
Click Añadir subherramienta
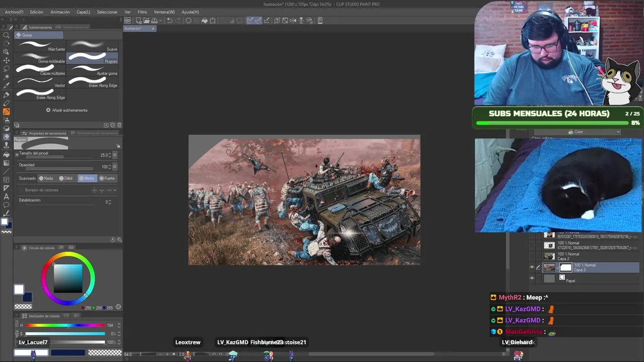tap(67, 110)
